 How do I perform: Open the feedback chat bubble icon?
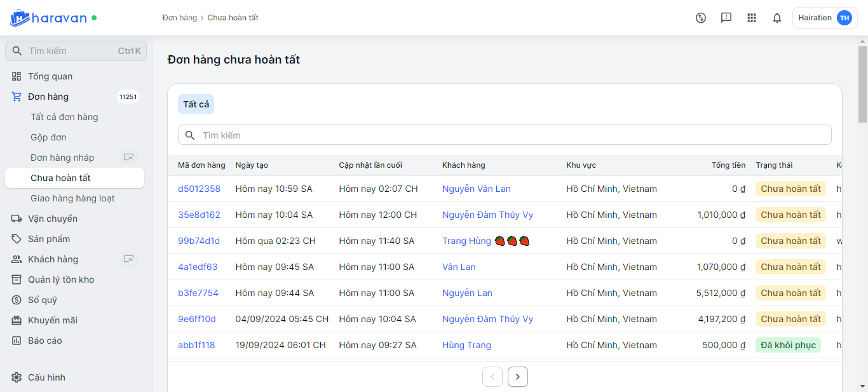(726, 18)
